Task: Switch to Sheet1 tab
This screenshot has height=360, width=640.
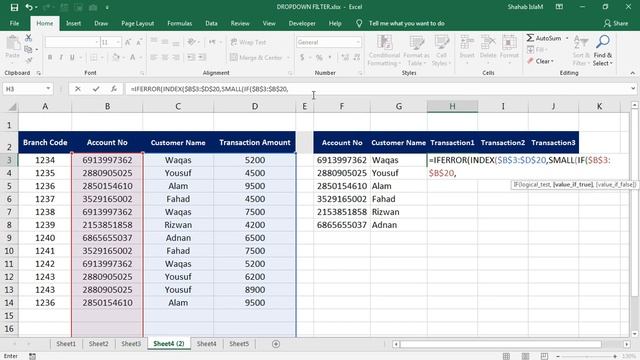Action: tap(66, 344)
